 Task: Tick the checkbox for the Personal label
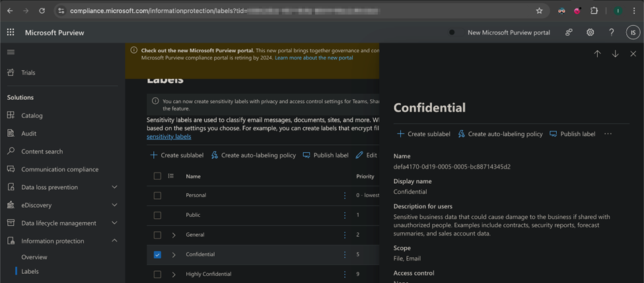157,196
